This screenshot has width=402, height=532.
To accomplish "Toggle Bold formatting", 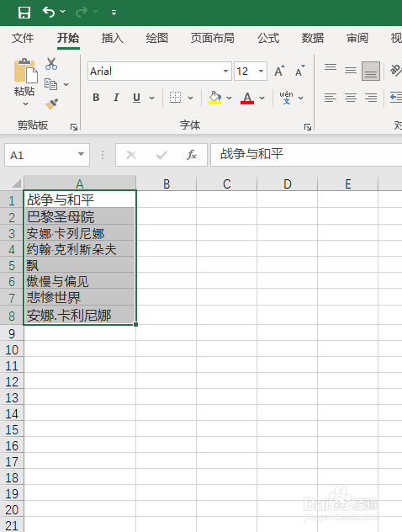I will click(x=96, y=98).
